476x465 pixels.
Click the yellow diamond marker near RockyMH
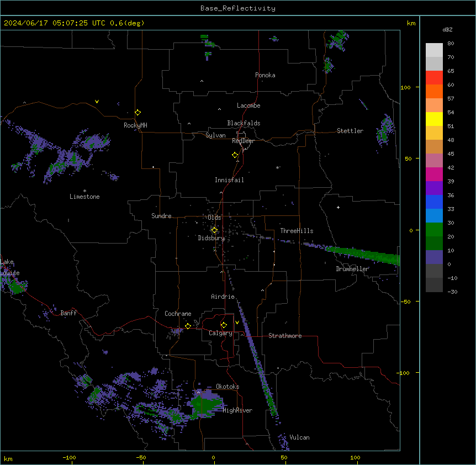pos(138,113)
